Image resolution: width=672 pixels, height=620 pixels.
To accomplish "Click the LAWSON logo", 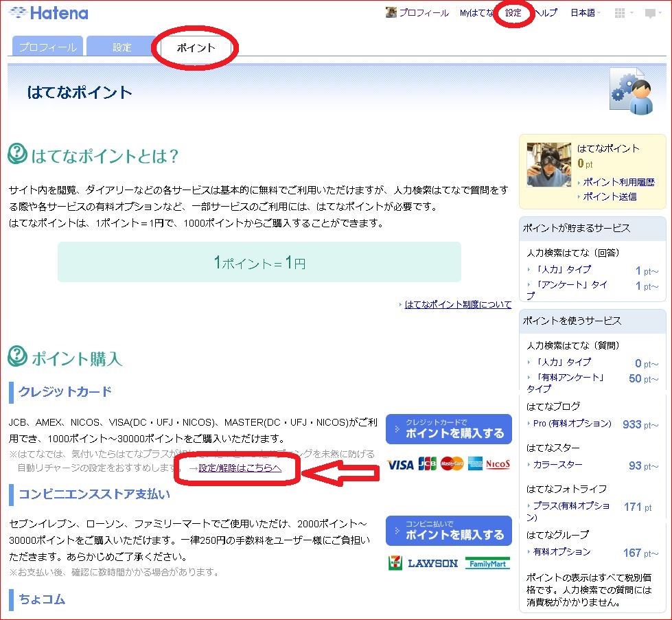I will tap(432, 563).
